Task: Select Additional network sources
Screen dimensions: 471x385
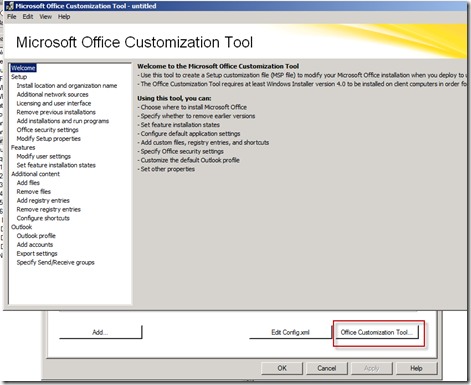Action: [52, 94]
